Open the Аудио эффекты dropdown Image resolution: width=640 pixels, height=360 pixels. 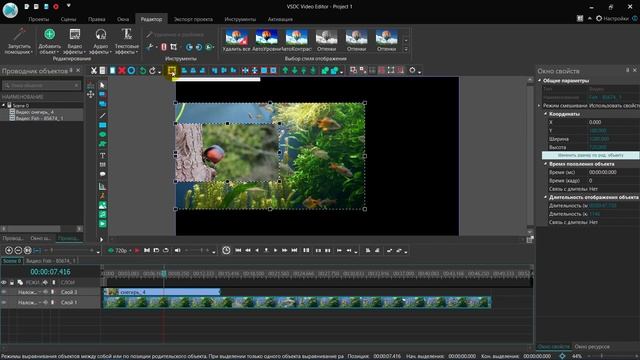point(100,42)
